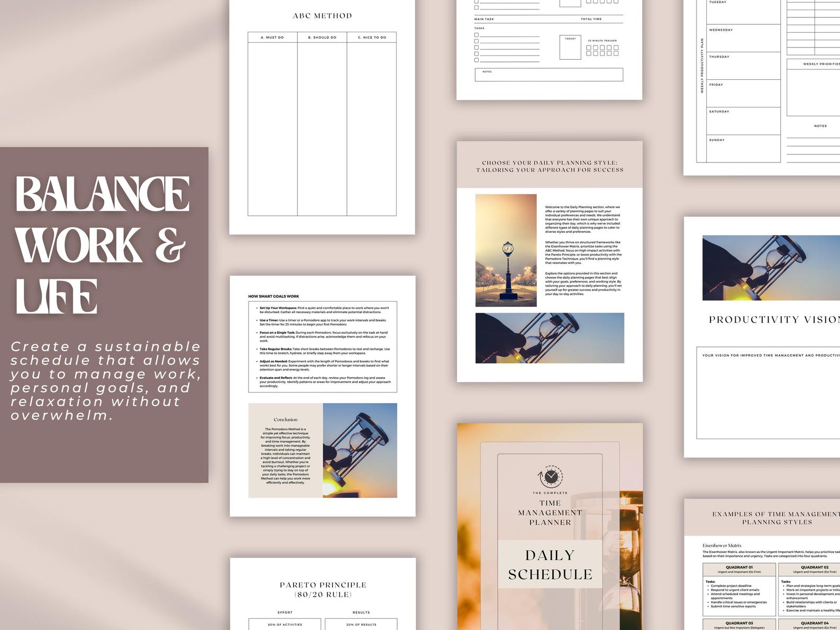Click the 'Take Regular Breaks' bullet
Screen dimensions: 840x630
324,351
